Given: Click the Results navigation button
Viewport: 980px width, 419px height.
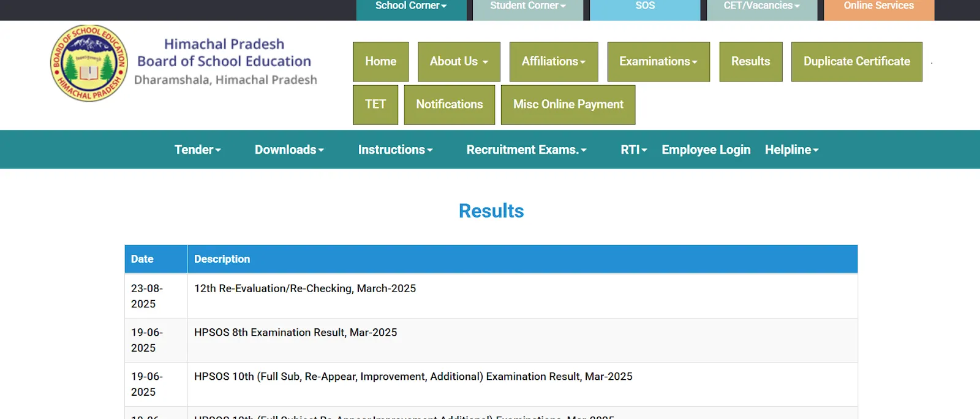Looking at the screenshot, I should pos(751,62).
